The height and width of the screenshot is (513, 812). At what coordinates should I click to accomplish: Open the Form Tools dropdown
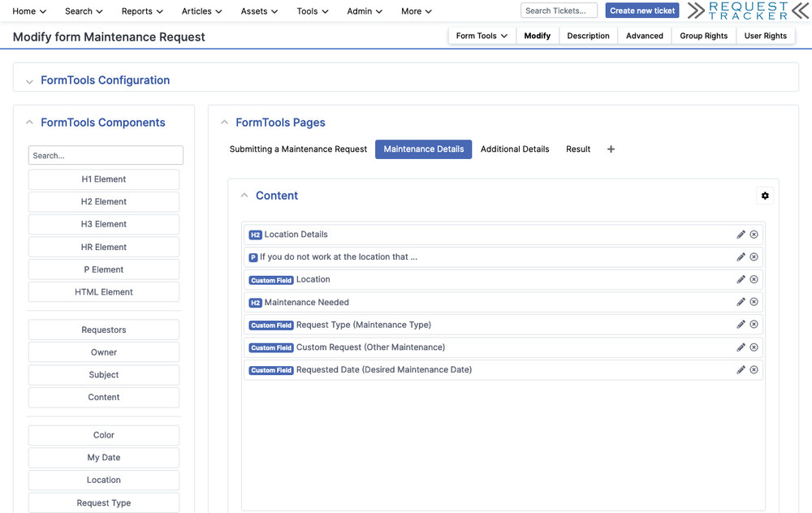[481, 36]
